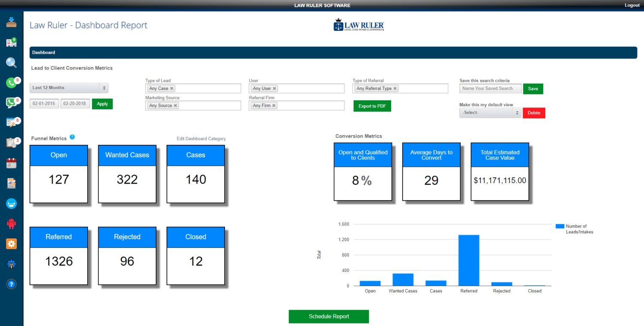Click the Total Estimated Case Value card
This screenshot has height=326, width=644.
500,172
